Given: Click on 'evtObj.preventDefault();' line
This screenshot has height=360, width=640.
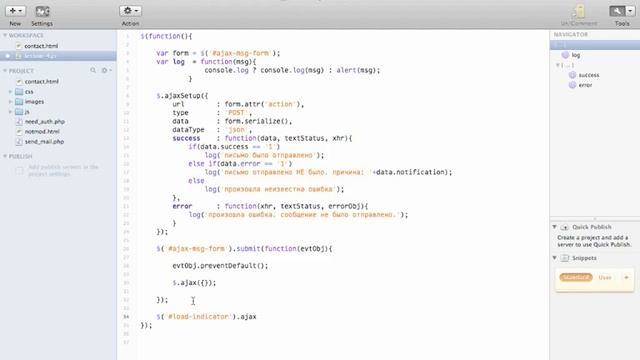Looking at the screenshot, I should click(x=220, y=266).
